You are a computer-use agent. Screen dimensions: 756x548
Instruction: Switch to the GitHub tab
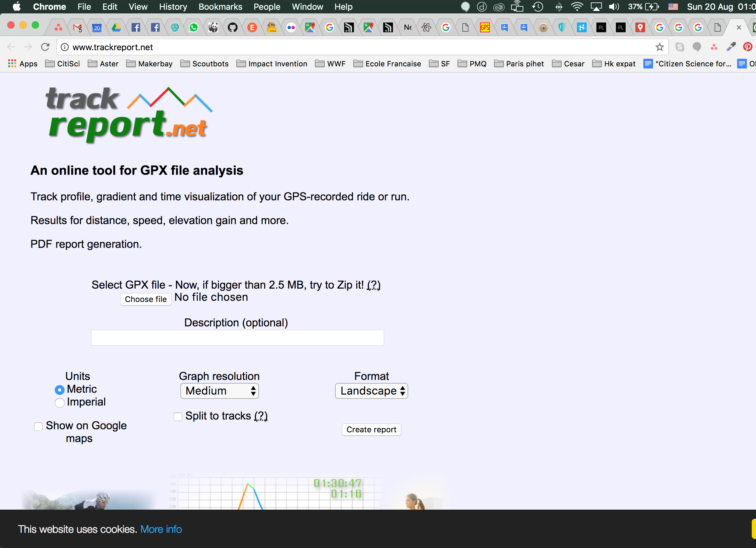[232, 27]
